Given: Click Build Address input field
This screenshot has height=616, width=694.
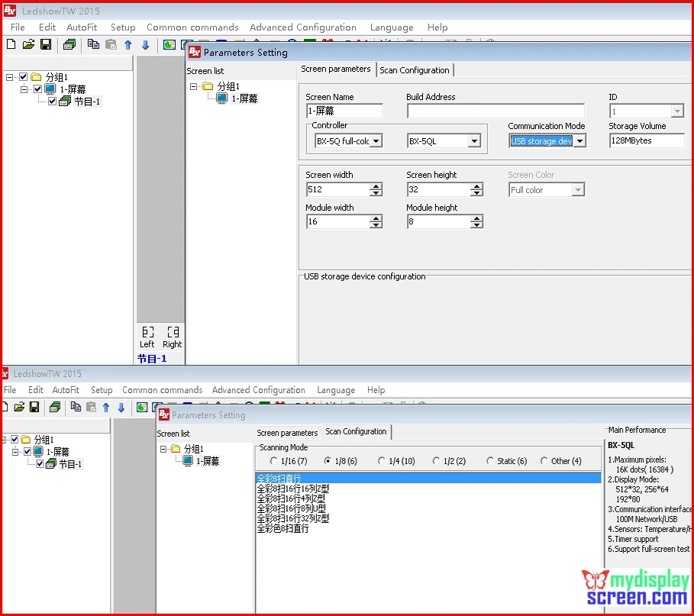Looking at the screenshot, I should [x=495, y=111].
